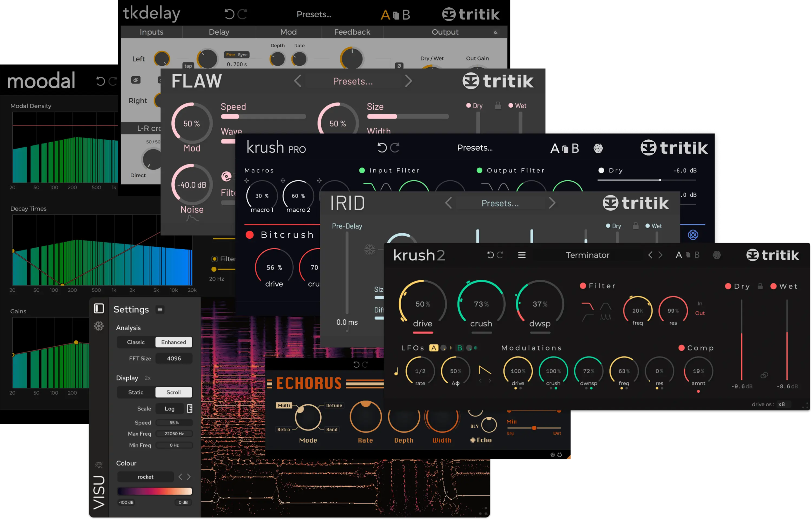Open the Feedback tab in tkdelay
The height and width of the screenshot is (520, 812).
coord(352,32)
